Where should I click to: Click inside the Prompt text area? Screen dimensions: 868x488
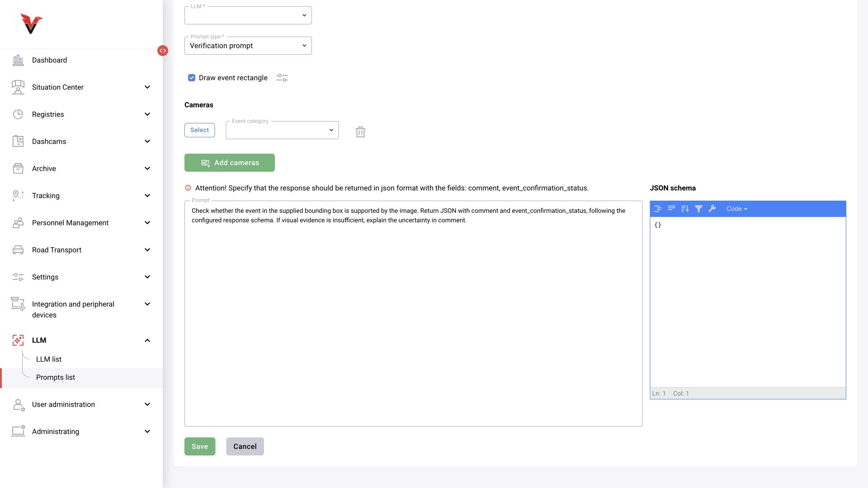coord(413,314)
